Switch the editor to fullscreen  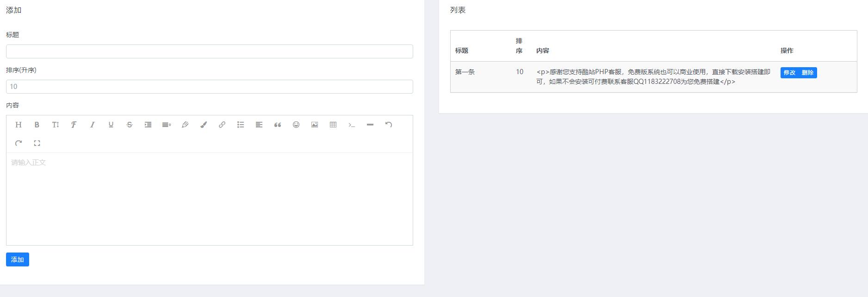pos(37,143)
